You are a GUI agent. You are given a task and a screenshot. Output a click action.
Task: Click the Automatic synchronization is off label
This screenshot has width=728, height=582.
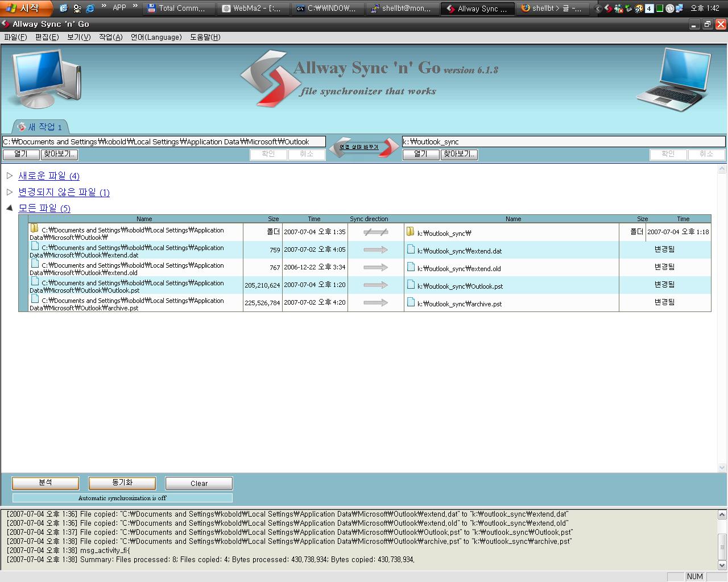pos(122,498)
